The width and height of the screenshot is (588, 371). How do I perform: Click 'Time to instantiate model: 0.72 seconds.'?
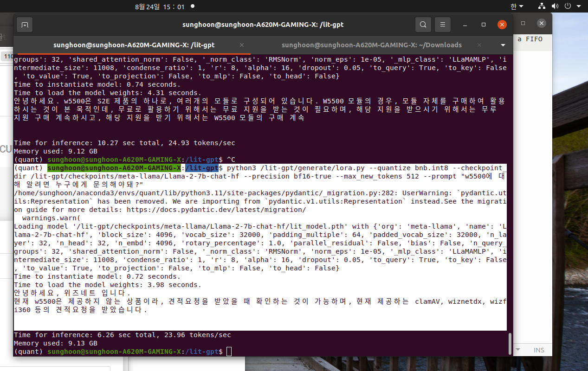[97, 276]
